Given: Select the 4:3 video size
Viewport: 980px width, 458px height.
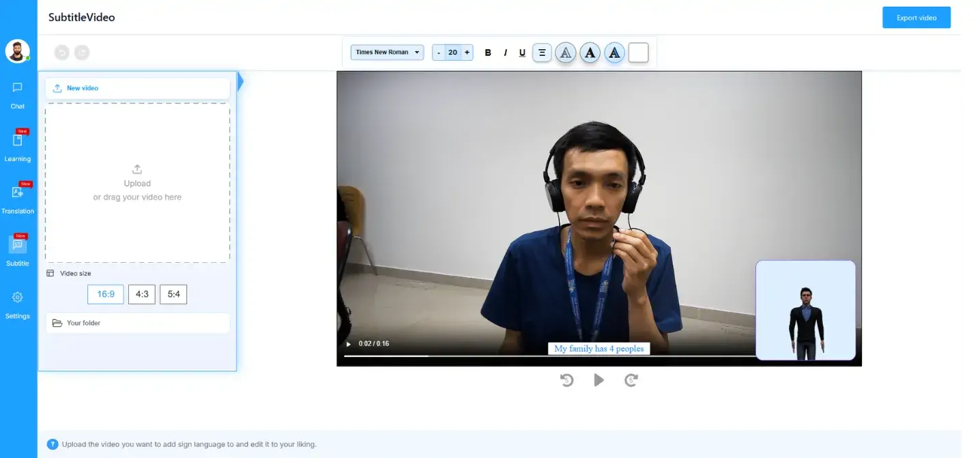Looking at the screenshot, I should [x=142, y=294].
